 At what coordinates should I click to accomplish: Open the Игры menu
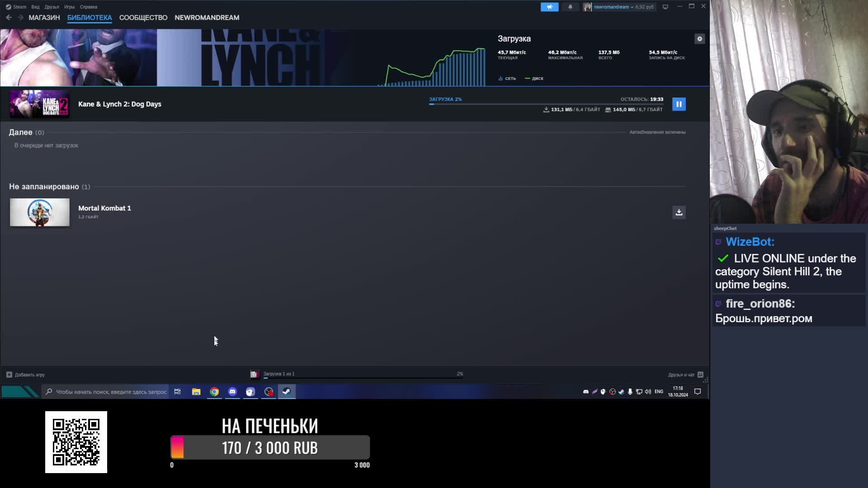click(69, 7)
